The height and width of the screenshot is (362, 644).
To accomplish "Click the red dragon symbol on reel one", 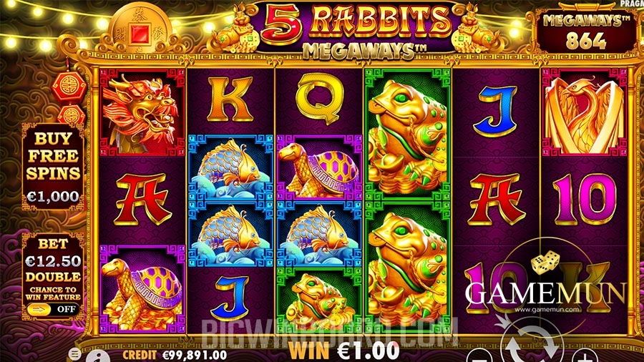I will (x=142, y=112).
